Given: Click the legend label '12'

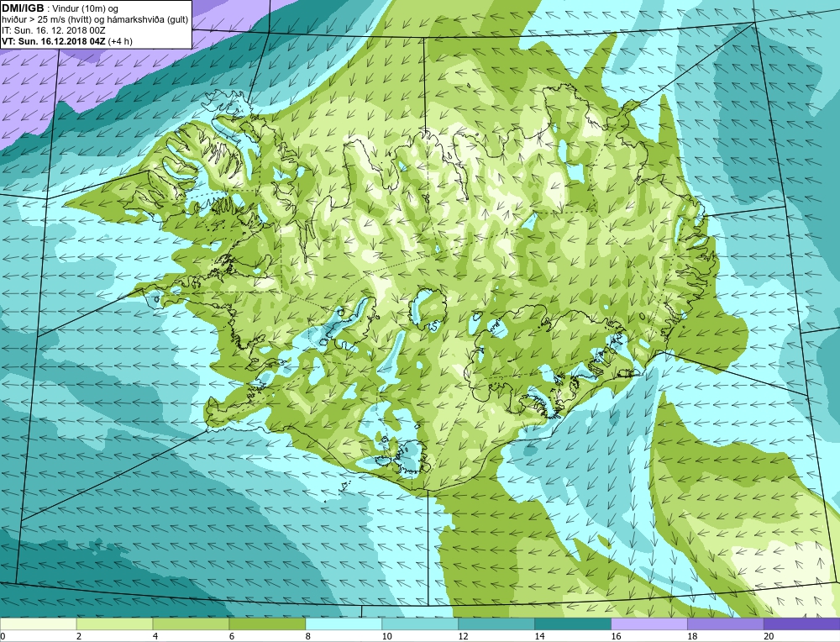Looking at the screenshot, I should coord(464,636).
